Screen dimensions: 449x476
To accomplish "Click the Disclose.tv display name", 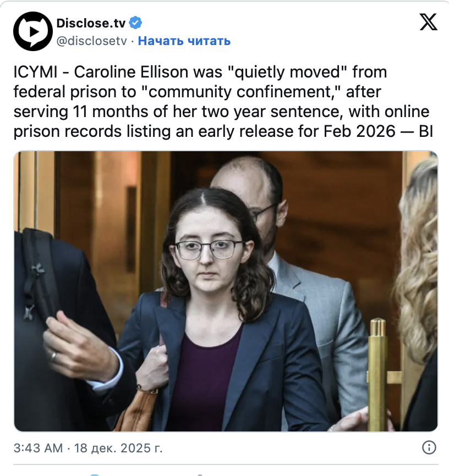I will point(91,23).
